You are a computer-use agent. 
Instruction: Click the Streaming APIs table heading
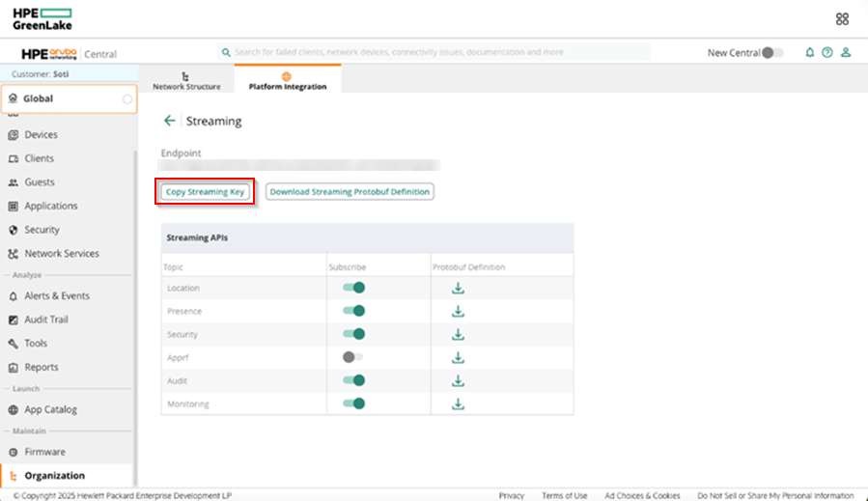coord(197,237)
